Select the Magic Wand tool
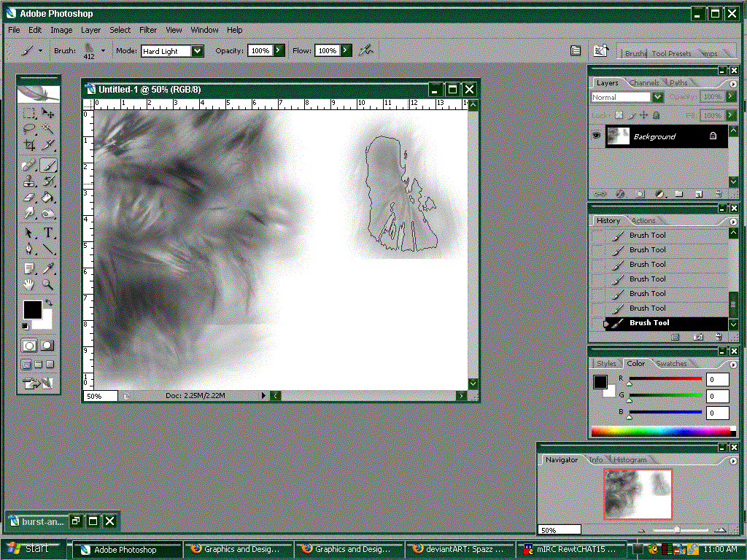747x560 pixels. pyautogui.click(x=47, y=128)
